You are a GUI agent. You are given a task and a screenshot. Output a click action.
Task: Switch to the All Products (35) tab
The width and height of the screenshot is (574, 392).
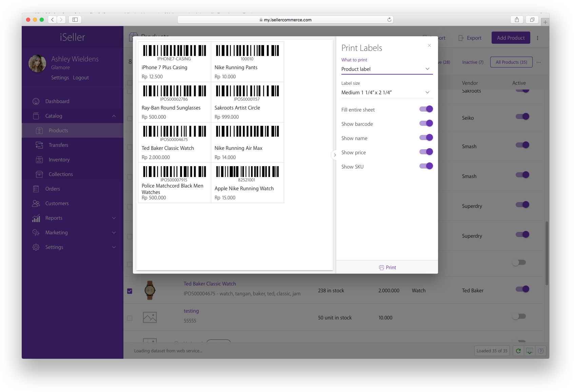pyautogui.click(x=511, y=62)
